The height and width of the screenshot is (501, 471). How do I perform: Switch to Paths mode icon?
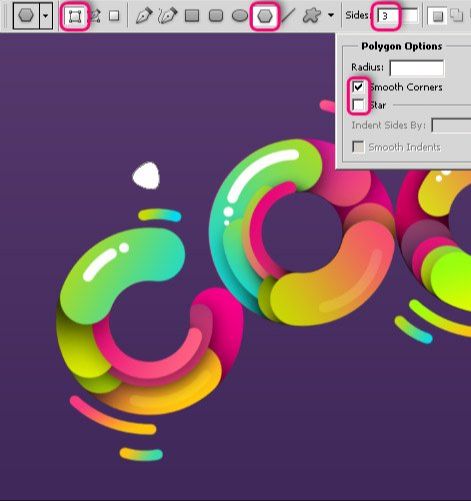tap(96, 16)
